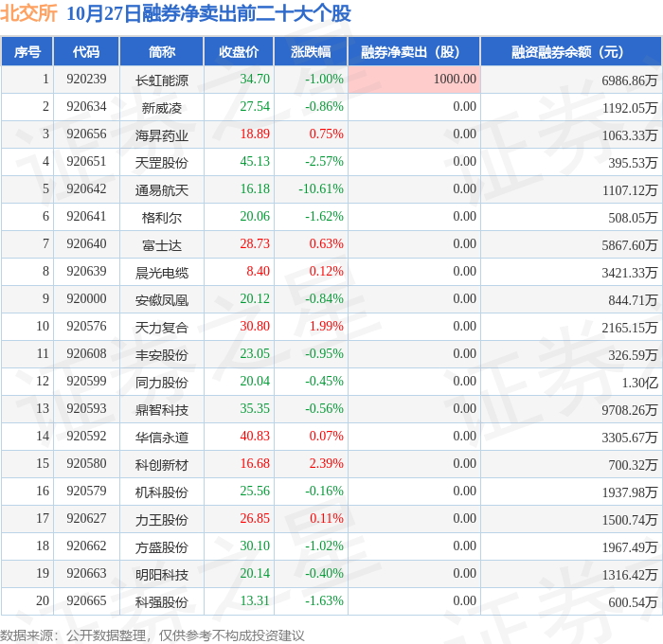
Task: Select the stock name 机科股份
Action: 162,492
